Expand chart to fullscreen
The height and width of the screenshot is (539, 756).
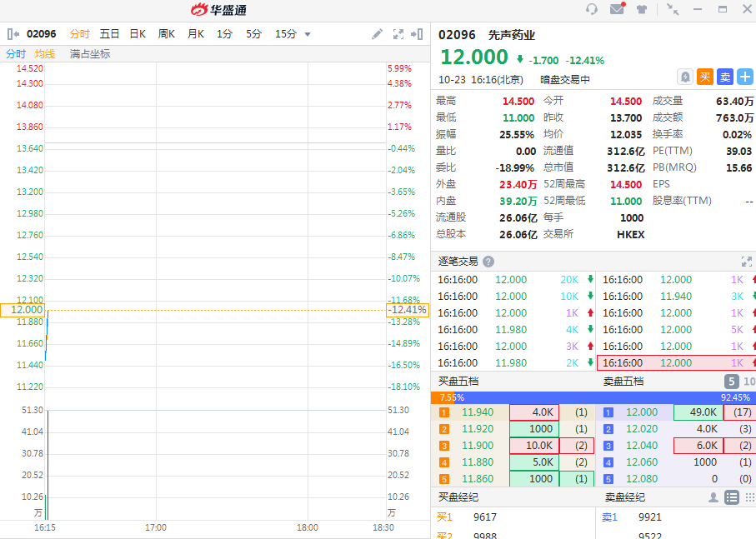click(x=398, y=34)
